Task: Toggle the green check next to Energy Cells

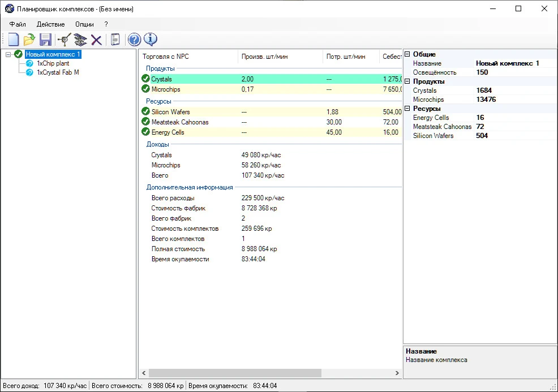Action: click(145, 132)
